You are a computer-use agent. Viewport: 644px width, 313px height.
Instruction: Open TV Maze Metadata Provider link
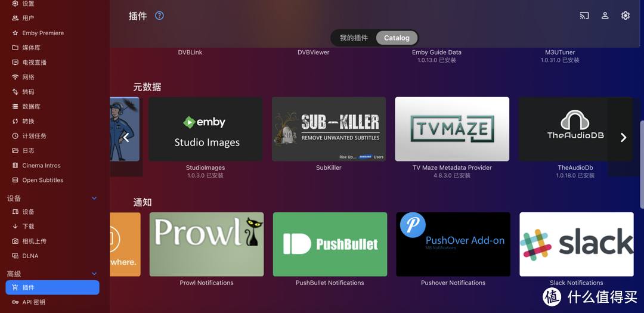coord(452,168)
